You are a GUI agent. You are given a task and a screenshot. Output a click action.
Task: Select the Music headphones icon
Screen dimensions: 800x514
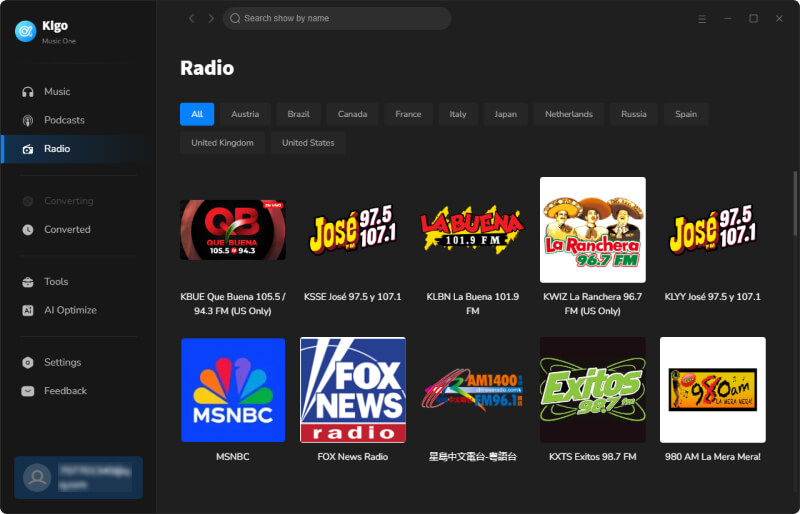(28, 92)
